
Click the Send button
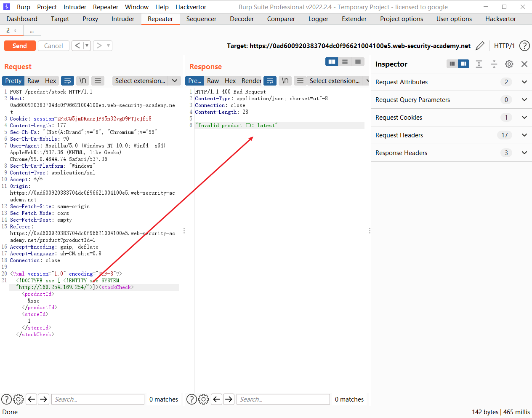(x=20, y=46)
